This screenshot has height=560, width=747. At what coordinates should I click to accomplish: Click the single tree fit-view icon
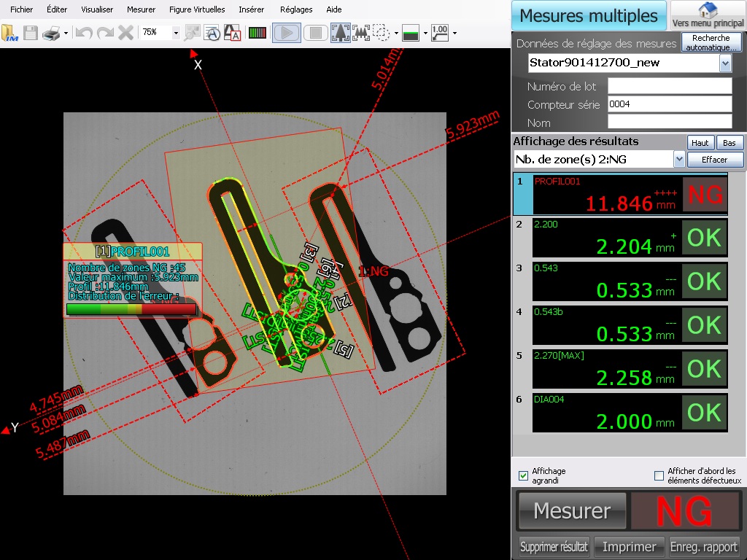[x=340, y=33]
